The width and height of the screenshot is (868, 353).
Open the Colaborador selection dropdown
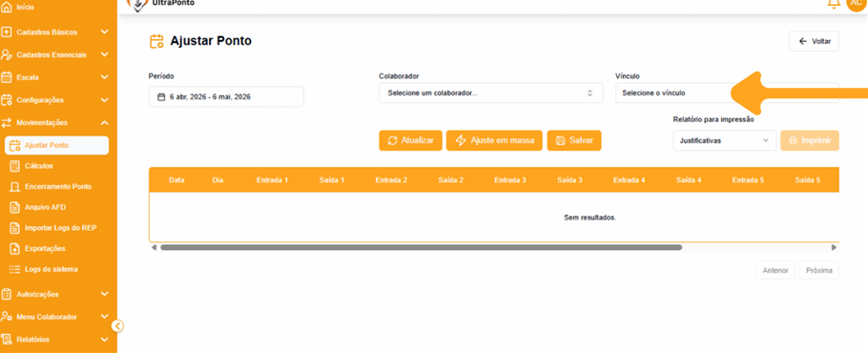click(490, 93)
